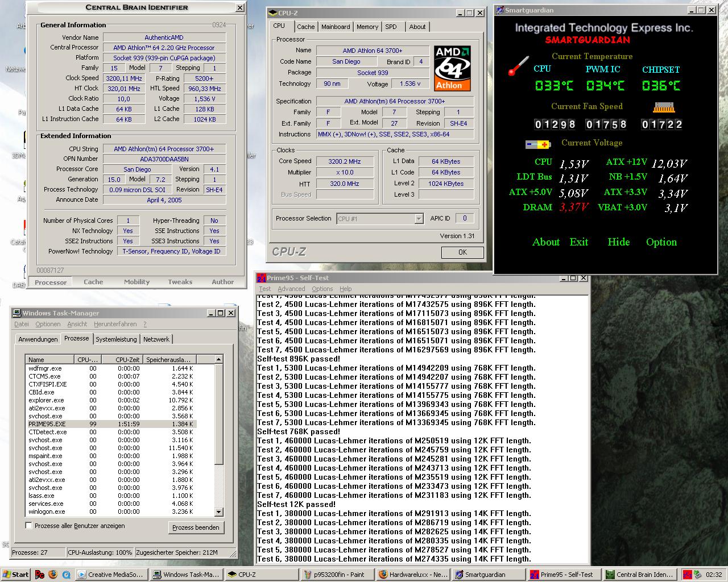Click the first red quick launch icon
The image size is (728, 582).
coord(40,575)
